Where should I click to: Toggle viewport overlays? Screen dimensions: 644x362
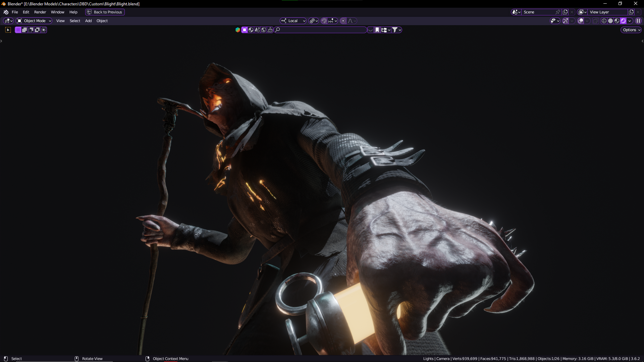click(581, 21)
